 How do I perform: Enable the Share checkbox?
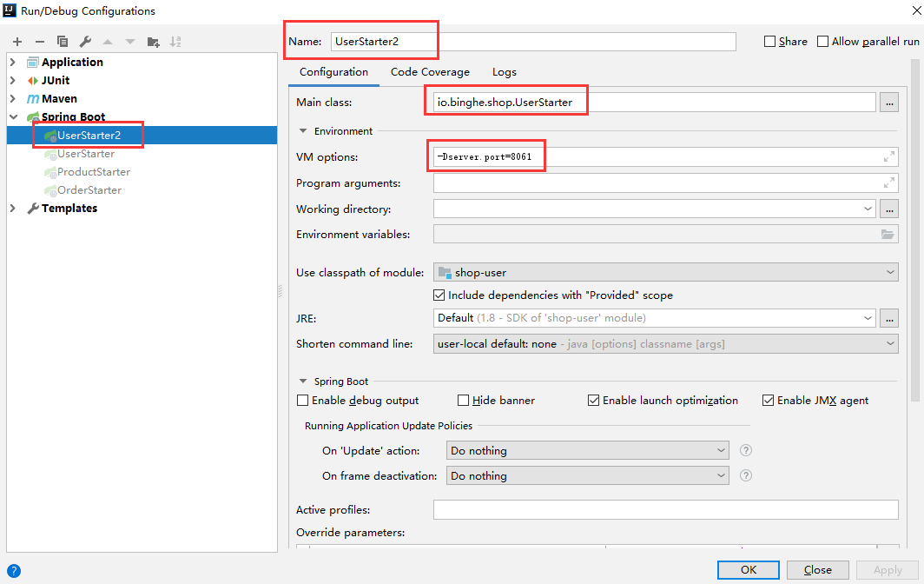click(769, 42)
